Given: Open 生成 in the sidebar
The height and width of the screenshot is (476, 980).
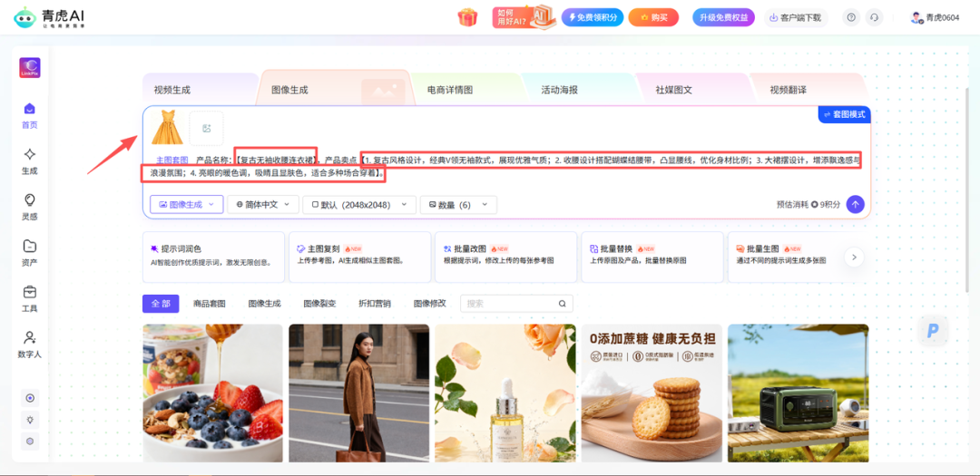Looking at the screenshot, I should pos(29,161).
